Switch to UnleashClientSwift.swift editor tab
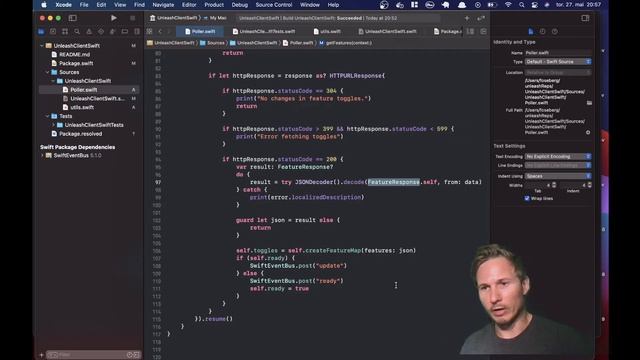Screen dimensions: 640x360 tap(387, 31)
